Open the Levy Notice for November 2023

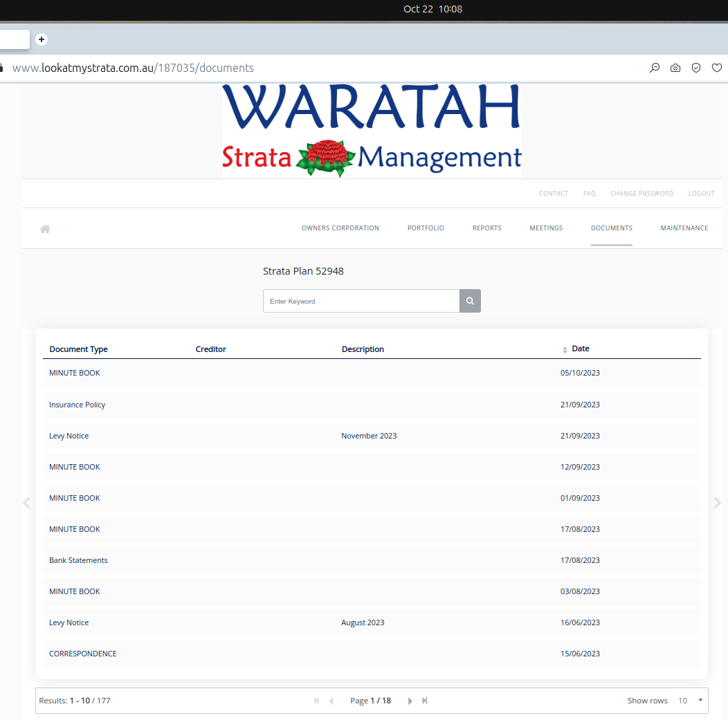click(x=372, y=436)
